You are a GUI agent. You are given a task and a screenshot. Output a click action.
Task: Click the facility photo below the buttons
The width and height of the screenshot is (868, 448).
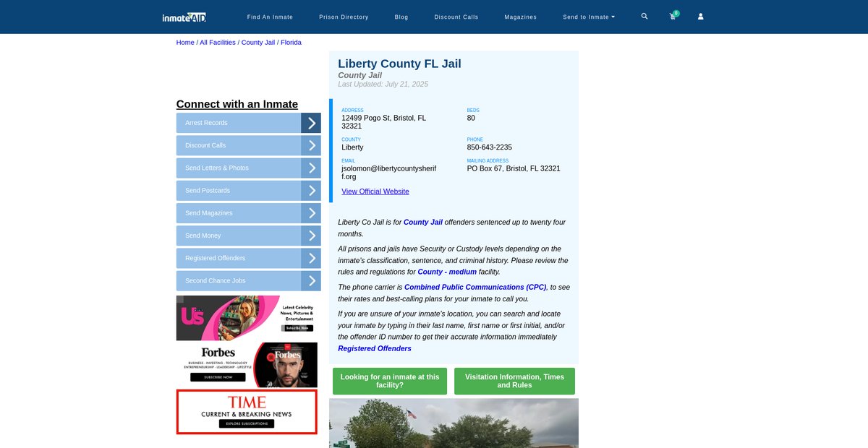coord(454,423)
